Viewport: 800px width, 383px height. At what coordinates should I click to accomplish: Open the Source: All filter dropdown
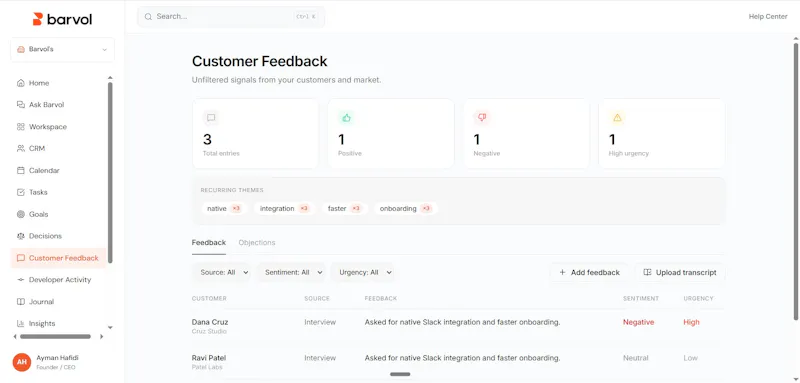tap(221, 272)
